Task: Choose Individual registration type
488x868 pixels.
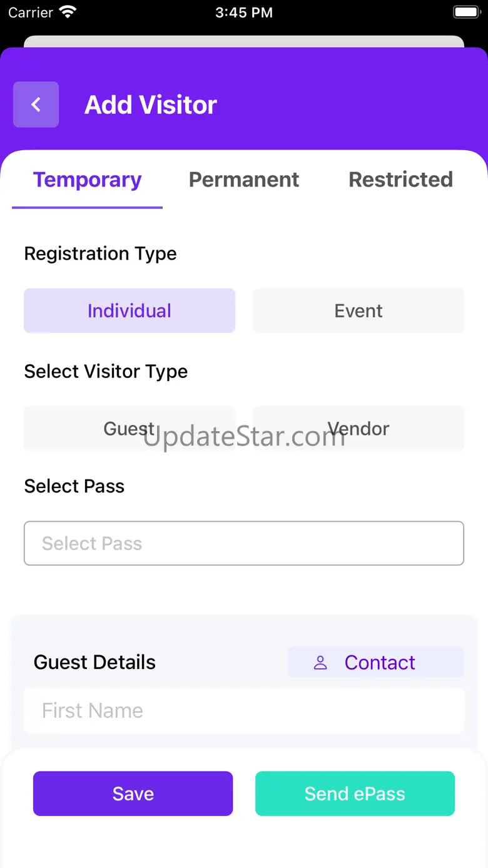Action: click(130, 311)
